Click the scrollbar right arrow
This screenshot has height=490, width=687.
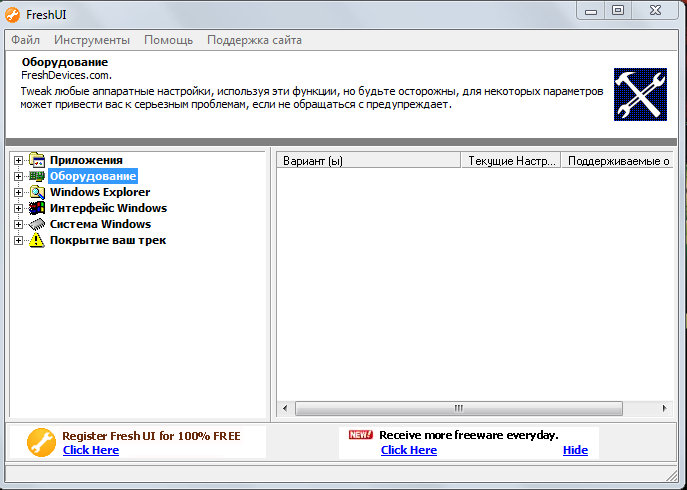[x=664, y=408]
